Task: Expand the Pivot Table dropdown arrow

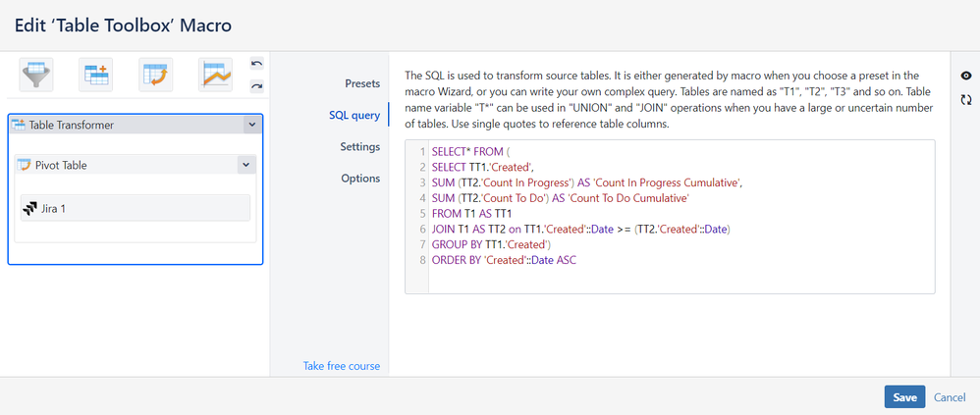Action: (245, 165)
